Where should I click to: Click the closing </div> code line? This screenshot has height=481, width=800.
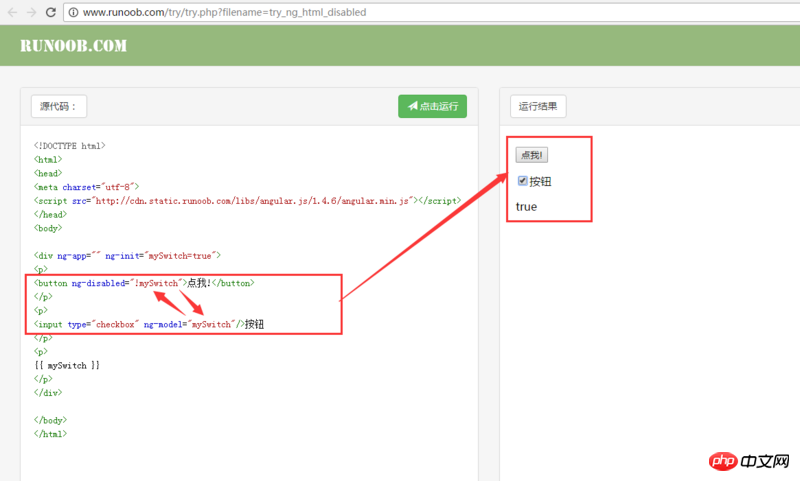[x=48, y=393]
